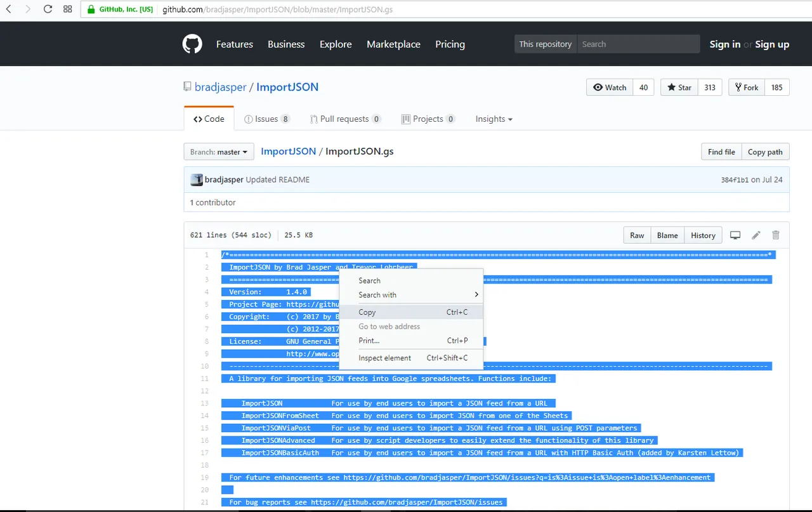
Task: Click the 'Version: 1.4.0' code line
Action: 266,292
